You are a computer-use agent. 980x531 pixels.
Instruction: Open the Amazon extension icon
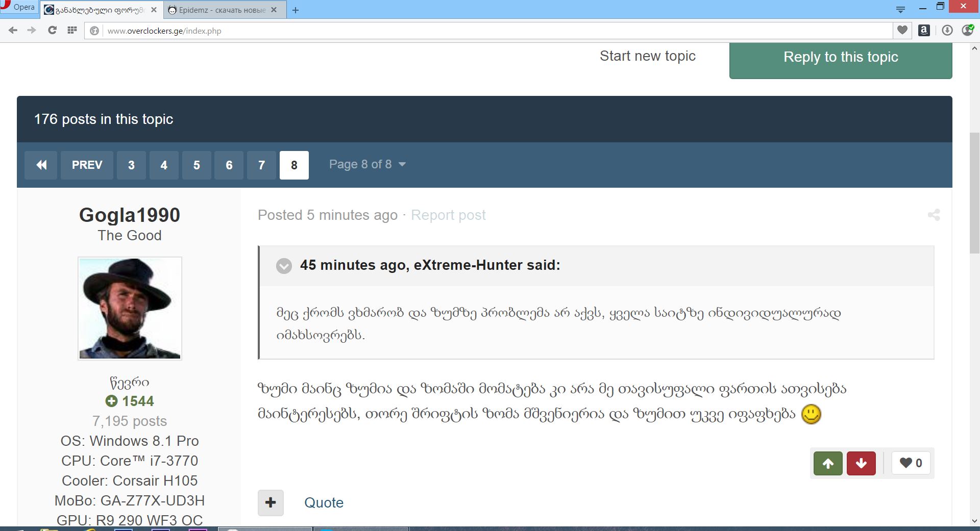coord(924,31)
